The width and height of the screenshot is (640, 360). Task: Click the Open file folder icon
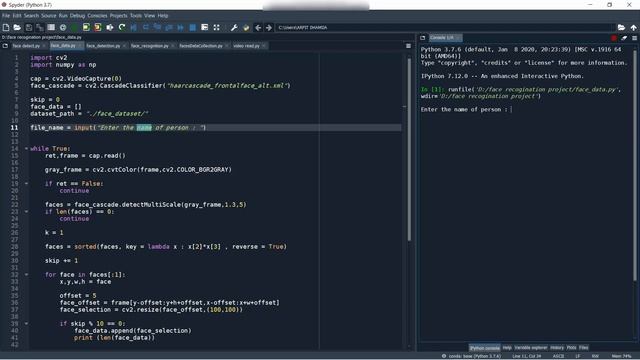point(17,27)
